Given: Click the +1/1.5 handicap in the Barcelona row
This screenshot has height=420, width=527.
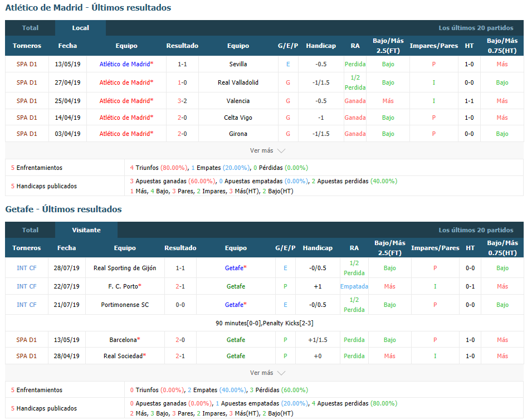Looking at the screenshot, I should click(x=318, y=340).
